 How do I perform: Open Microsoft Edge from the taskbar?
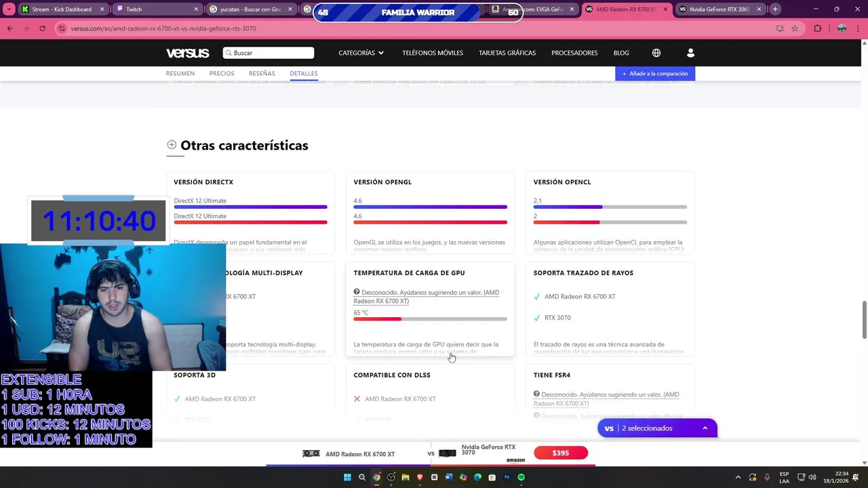[x=477, y=477]
